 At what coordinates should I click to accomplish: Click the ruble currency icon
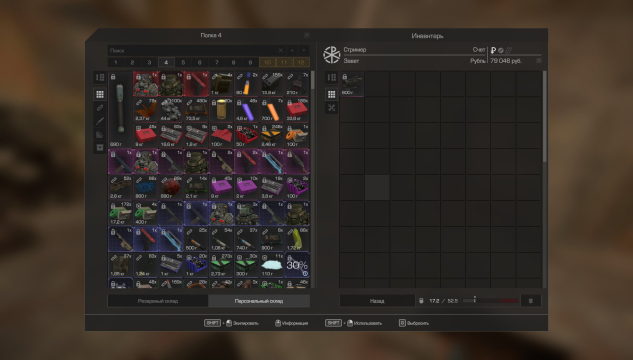click(x=493, y=50)
